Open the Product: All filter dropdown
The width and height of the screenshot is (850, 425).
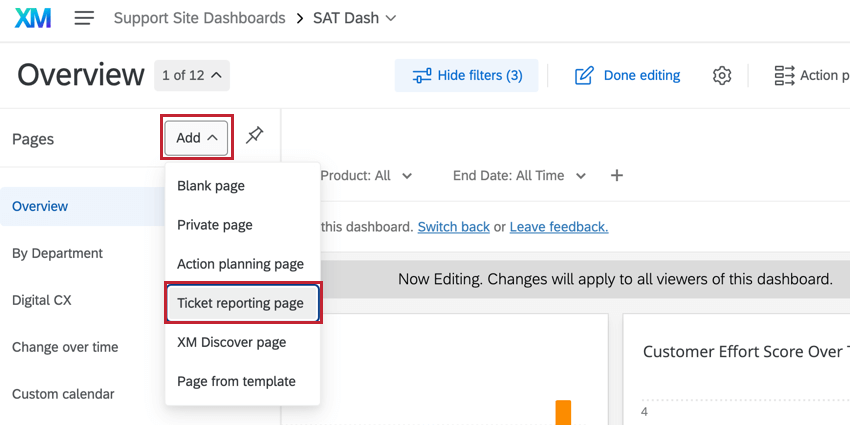pyautogui.click(x=366, y=175)
